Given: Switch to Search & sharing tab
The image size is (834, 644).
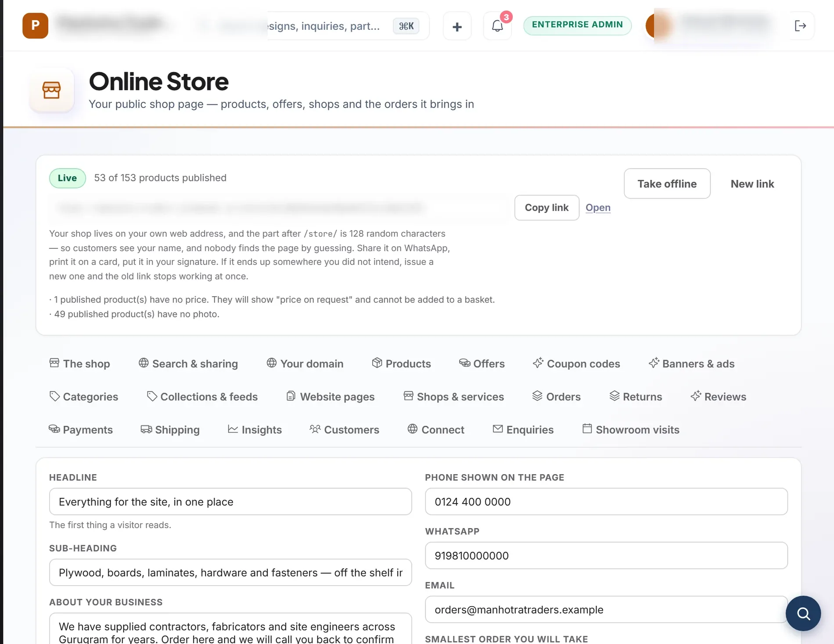Looking at the screenshot, I should pyautogui.click(x=188, y=363).
